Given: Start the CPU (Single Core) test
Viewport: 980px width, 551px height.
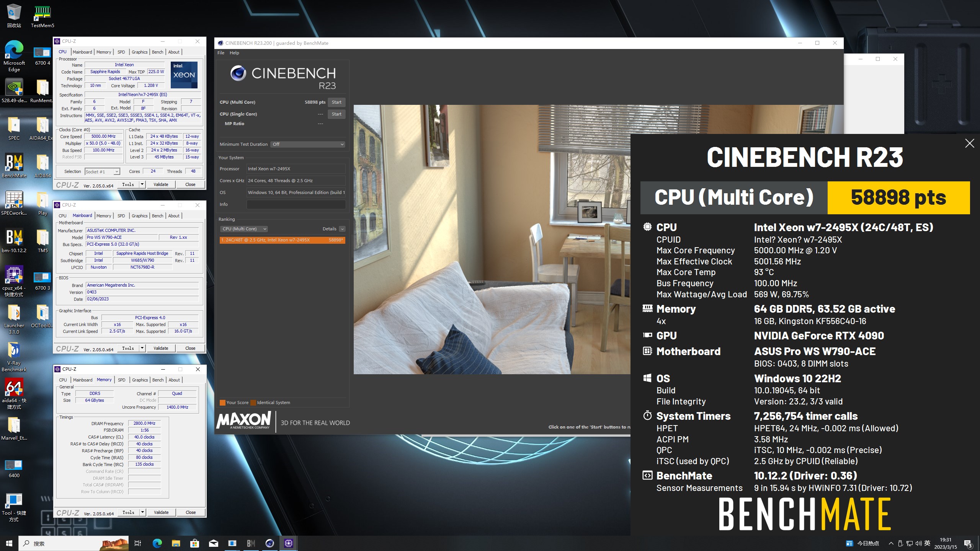Looking at the screenshot, I should (x=336, y=114).
